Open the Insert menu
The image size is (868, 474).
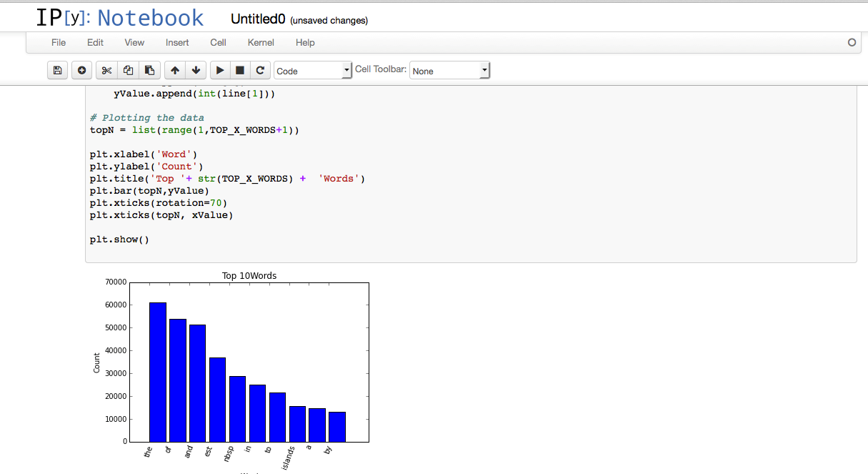click(177, 42)
